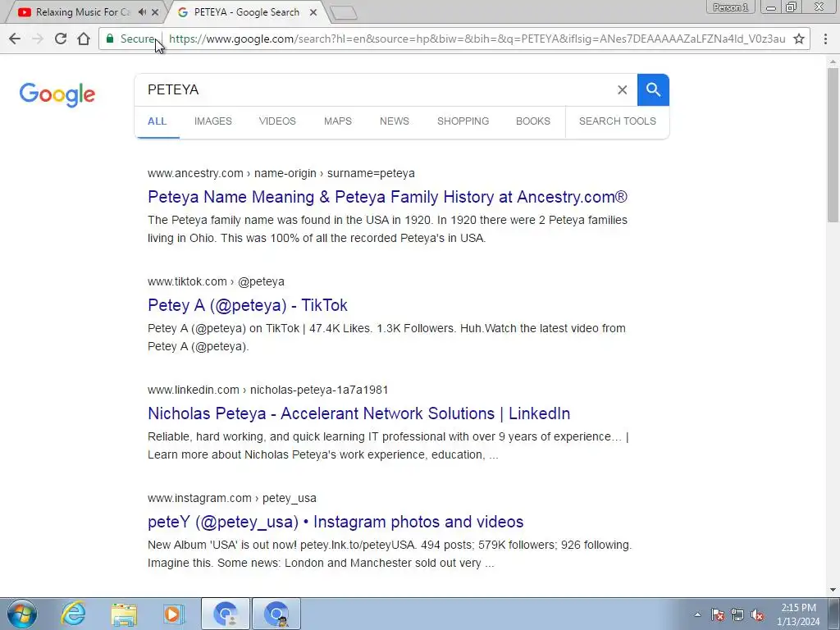Viewport: 840px width, 630px height.
Task: Open the Windows Start button
Action: pos(21,614)
